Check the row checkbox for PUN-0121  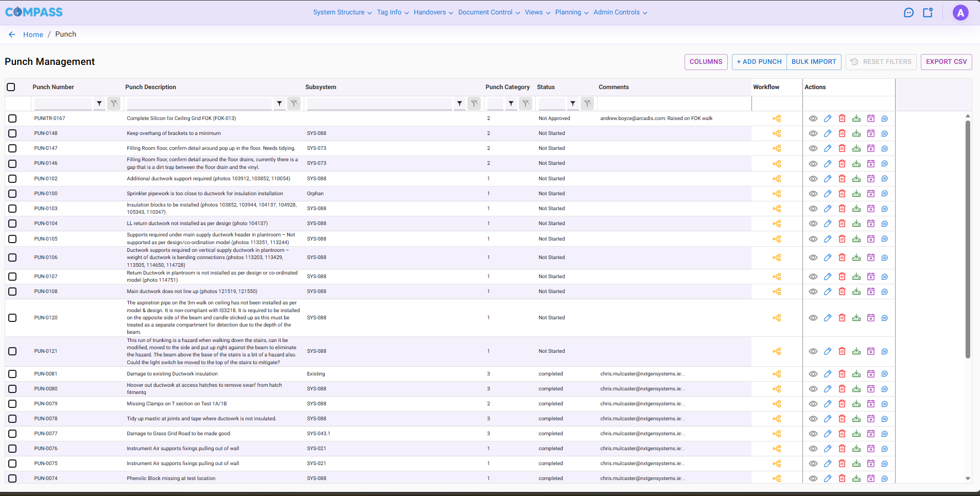pyautogui.click(x=12, y=351)
